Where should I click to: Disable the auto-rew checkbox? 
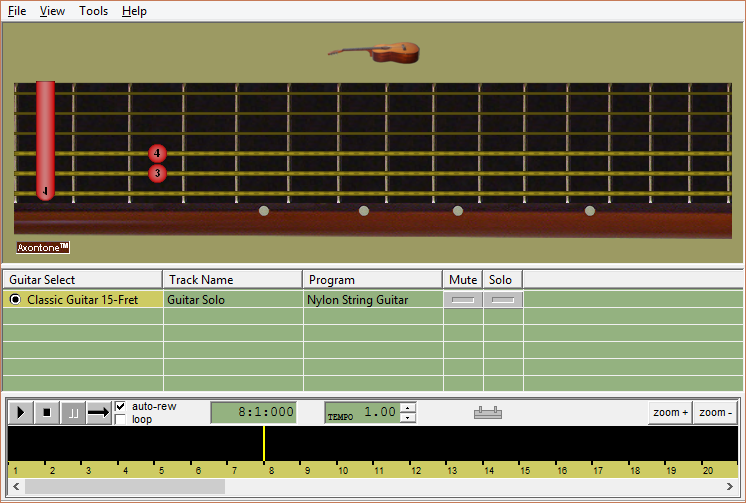[x=120, y=406]
